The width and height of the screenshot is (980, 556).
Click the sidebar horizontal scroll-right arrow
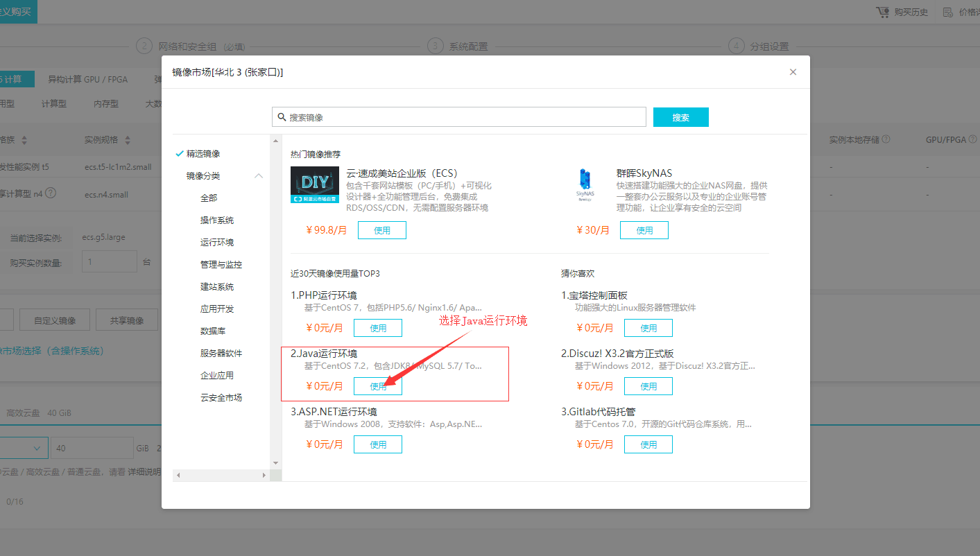coord(264,475)
